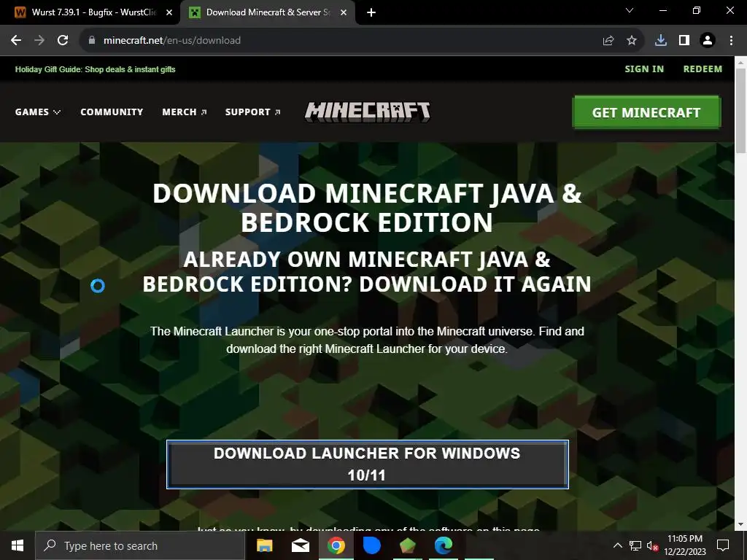Go back to the previous page
The image size is (747, 560).
point(16,41)
